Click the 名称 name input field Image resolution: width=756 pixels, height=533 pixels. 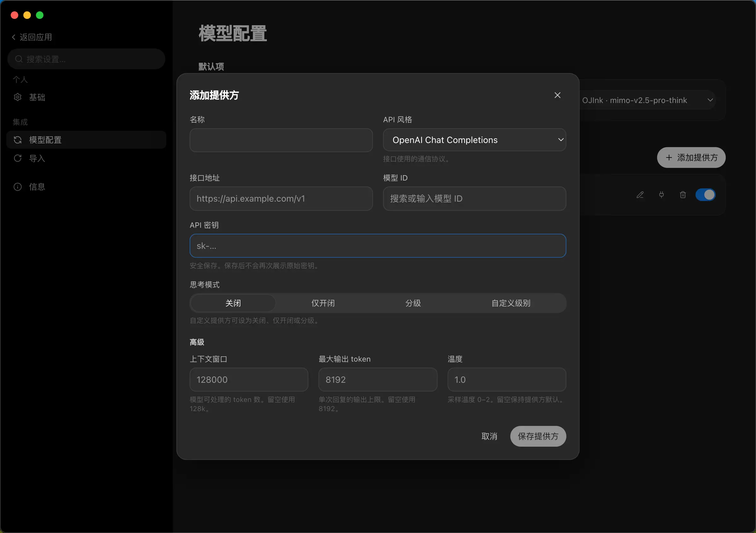pyautogui.click(x=281, y=140)
